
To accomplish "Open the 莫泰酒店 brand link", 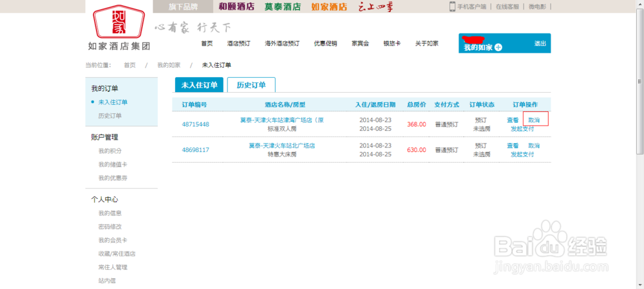I will [x=283, y=6].
